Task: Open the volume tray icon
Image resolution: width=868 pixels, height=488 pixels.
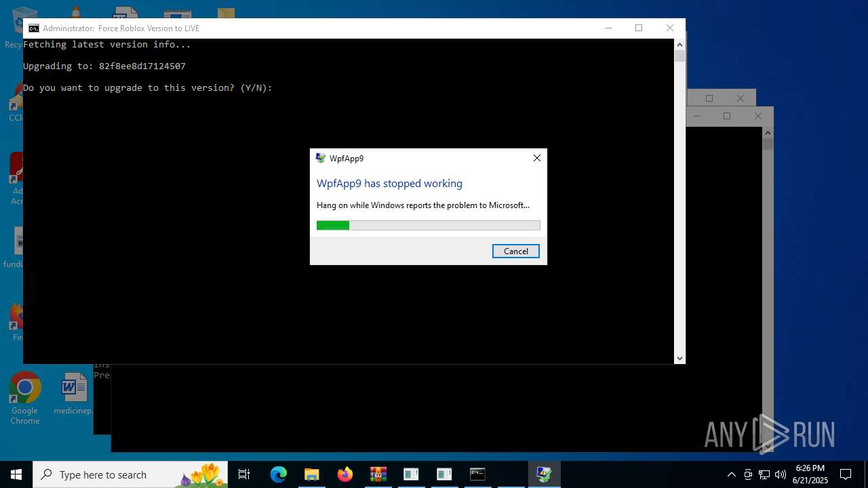Action: click(x=781, y=474)
